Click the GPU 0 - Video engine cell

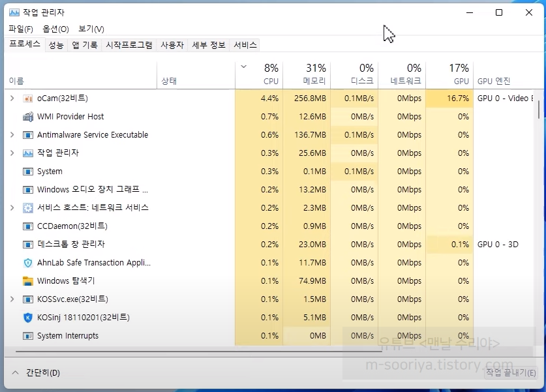[x=506, y=98]
